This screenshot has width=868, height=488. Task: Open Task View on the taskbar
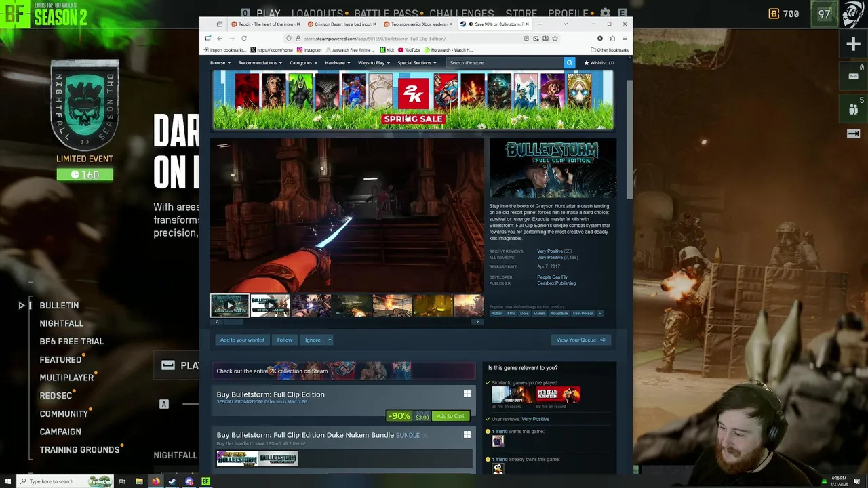[122, 481]
